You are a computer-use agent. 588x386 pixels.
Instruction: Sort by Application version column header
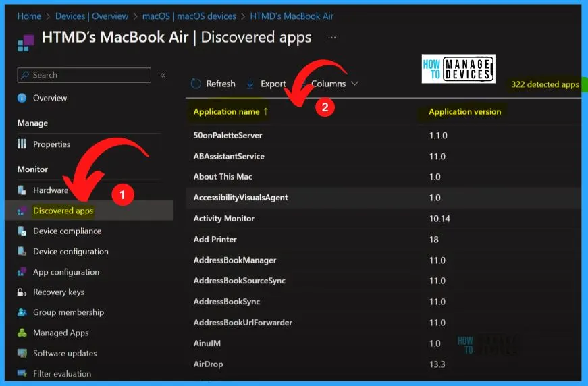point(464,111)
